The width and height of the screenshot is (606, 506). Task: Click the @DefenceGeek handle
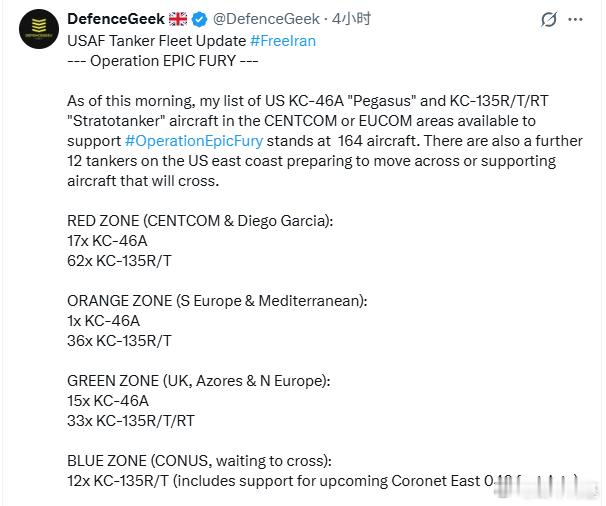[267, 19]
